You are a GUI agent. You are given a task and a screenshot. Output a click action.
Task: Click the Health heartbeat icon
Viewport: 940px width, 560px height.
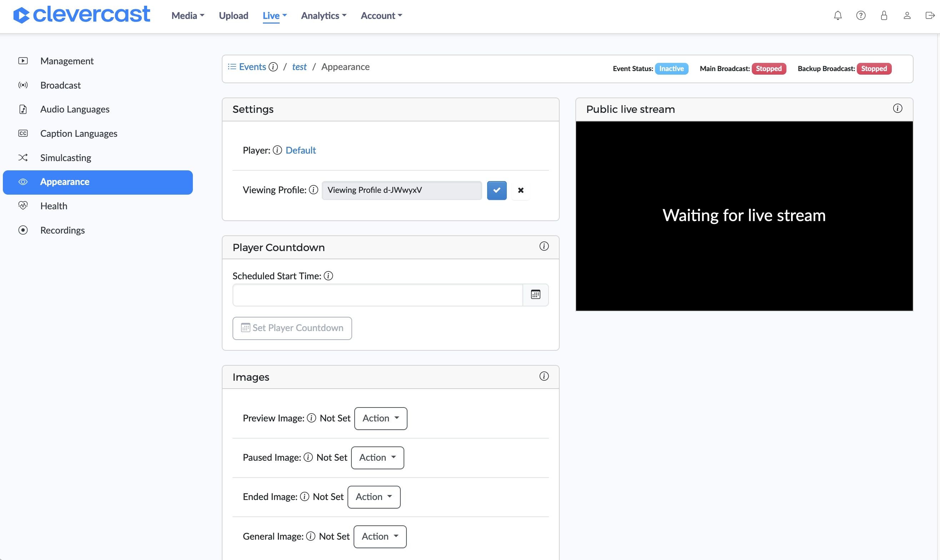(23, 206)
